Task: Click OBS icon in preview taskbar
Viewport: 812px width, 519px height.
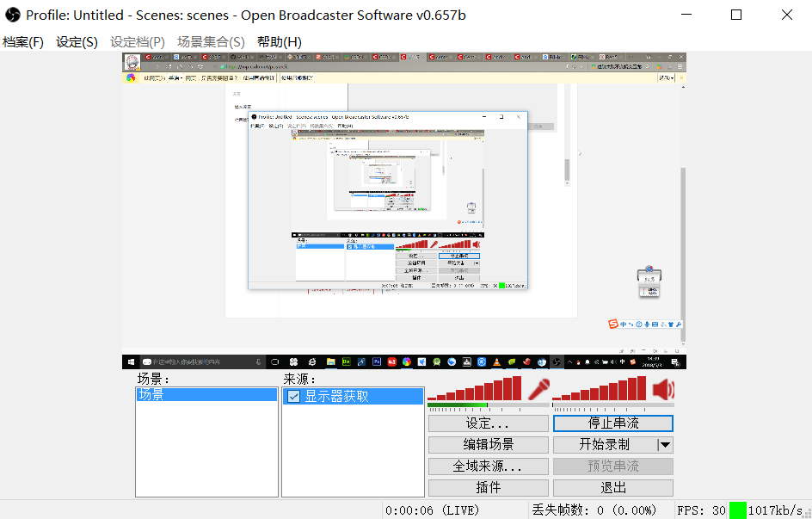Action: click(x=557, y=362)
